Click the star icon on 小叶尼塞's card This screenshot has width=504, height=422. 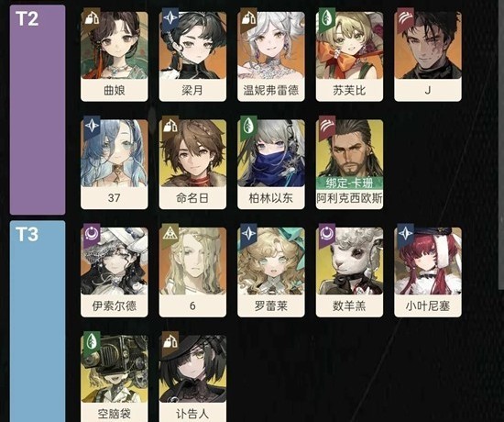point(405,234)
